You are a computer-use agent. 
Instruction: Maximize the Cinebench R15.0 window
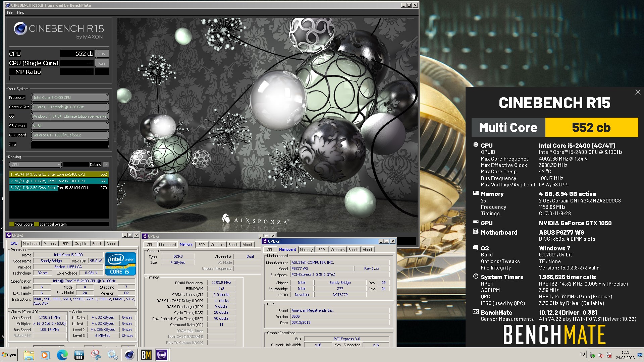[x=409, y=5]
